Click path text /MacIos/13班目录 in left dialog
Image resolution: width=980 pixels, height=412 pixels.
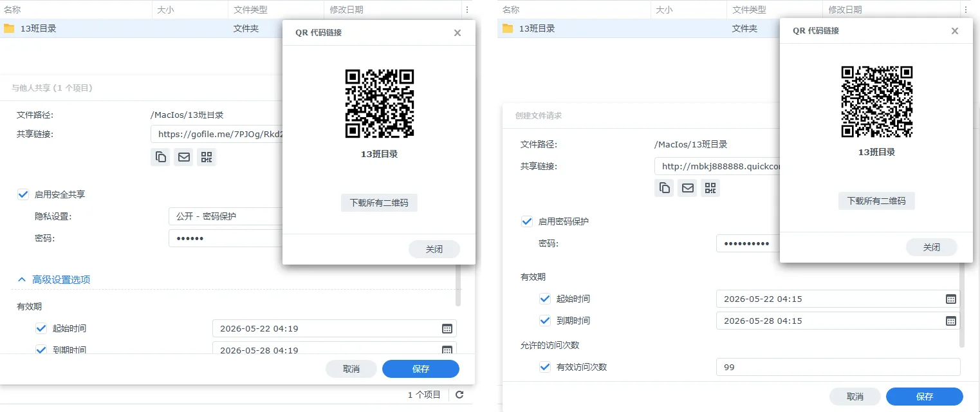pos(187,115)
